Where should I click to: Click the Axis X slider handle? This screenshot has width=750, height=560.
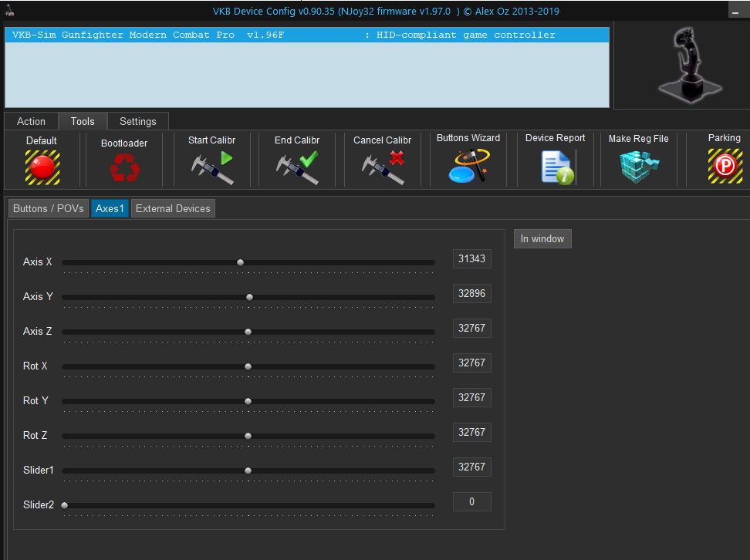tap(241, 262)
